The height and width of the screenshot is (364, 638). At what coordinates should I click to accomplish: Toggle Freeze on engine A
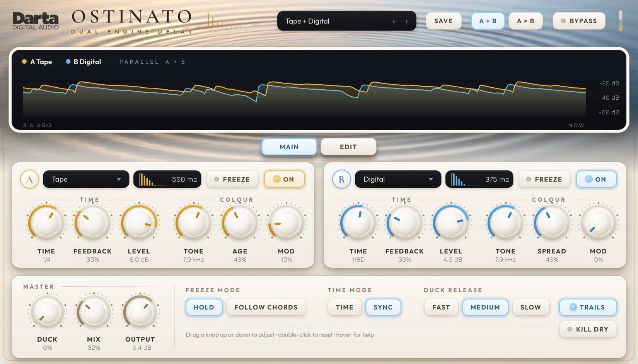tap(232, 179)
